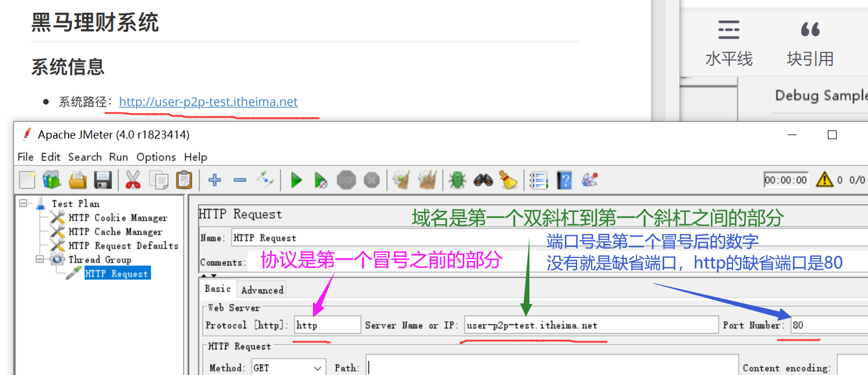Open the File menu
This screenshot has width=868, height=375.
(x=26, y=157)
